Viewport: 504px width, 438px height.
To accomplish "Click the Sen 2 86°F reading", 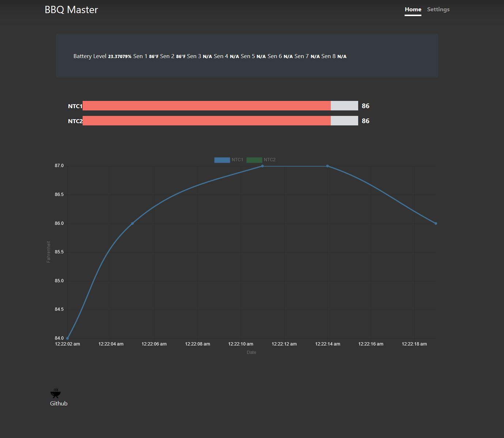I will [173, 56].
